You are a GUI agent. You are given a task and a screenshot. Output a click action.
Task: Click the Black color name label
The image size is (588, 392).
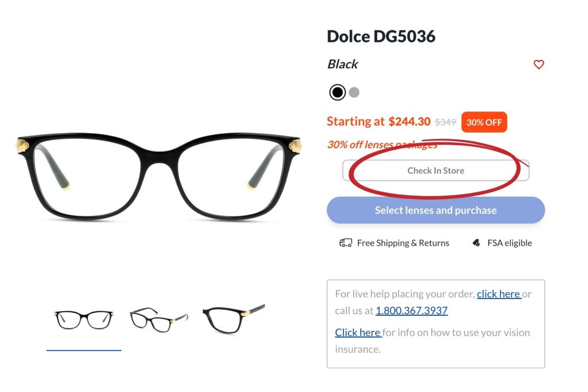[342, 64]
